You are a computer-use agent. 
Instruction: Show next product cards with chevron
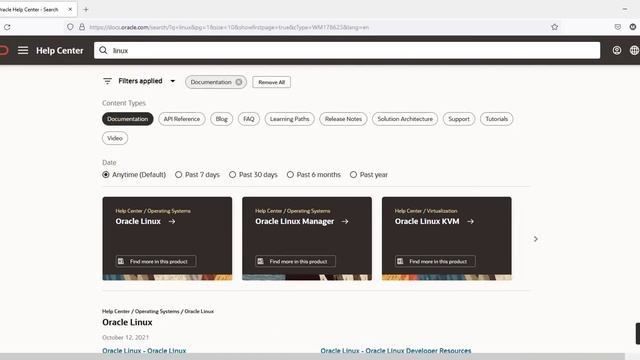[536, 239]
